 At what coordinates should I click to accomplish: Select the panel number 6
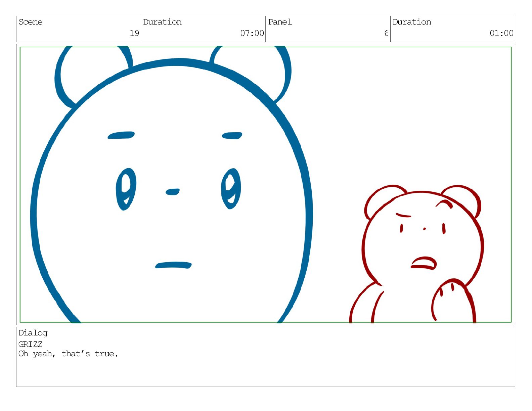pos(387,33)
